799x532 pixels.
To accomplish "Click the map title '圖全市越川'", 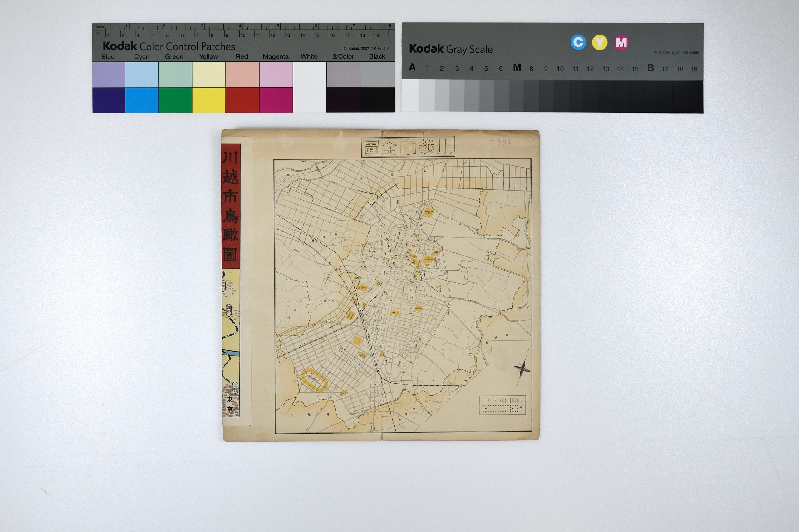I will (408, 148).
